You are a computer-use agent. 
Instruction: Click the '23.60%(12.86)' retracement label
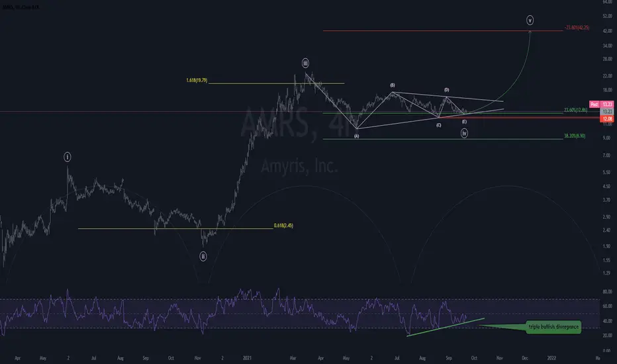click(x=576, y=110)
